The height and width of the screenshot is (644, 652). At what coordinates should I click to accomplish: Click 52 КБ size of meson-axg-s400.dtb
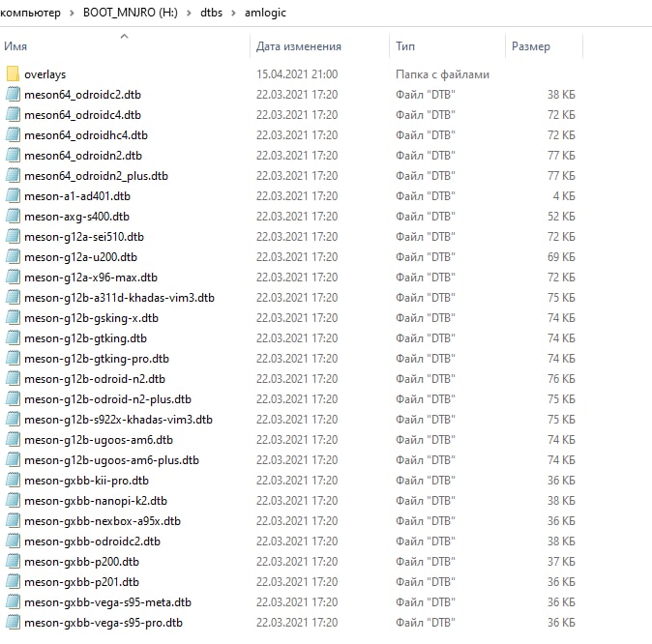561,217
